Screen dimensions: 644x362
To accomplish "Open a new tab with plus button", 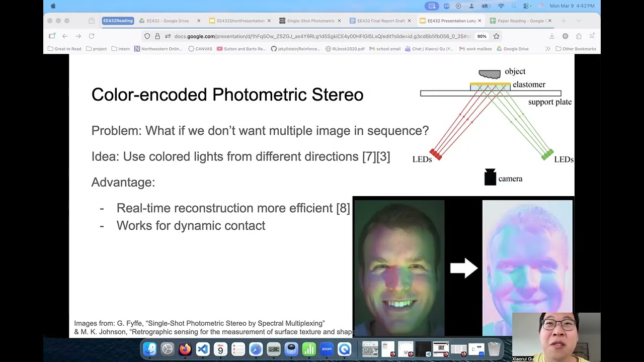I will point(564,21).
